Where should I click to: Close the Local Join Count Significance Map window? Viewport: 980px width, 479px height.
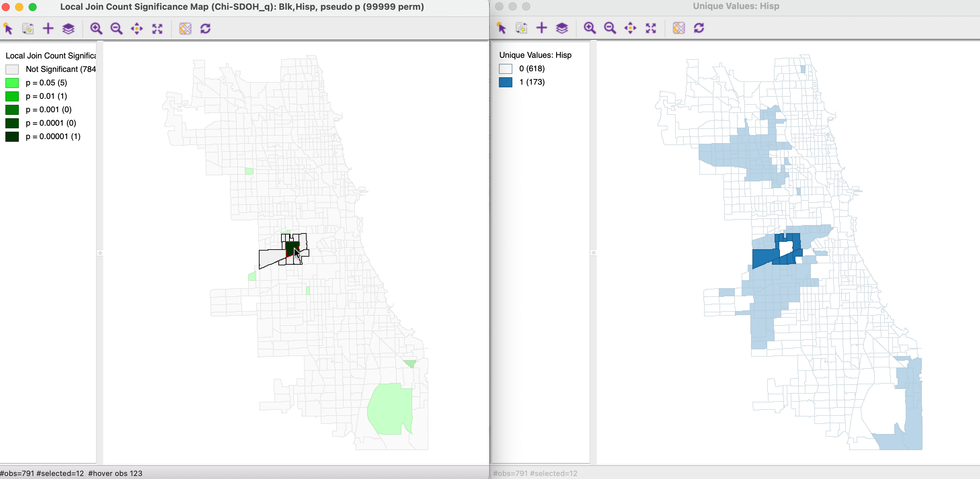click(6, 7)
